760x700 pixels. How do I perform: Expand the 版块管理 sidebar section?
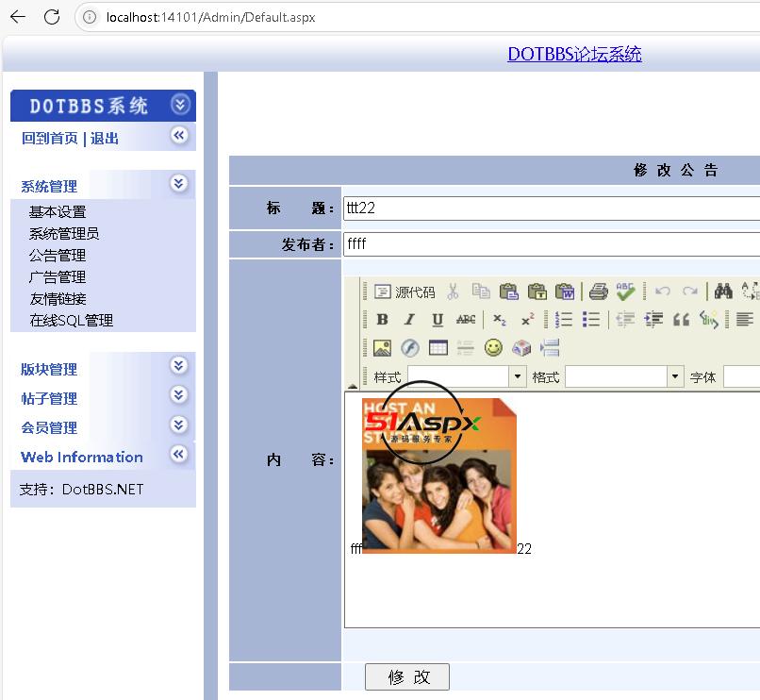pos(179,366)
